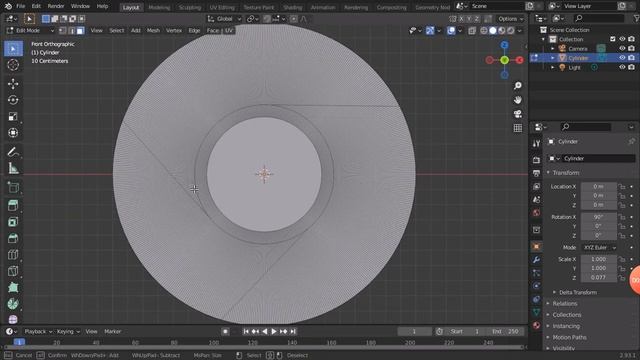
Task: Expand the Delta Transform panel
Action: (577, 292)
